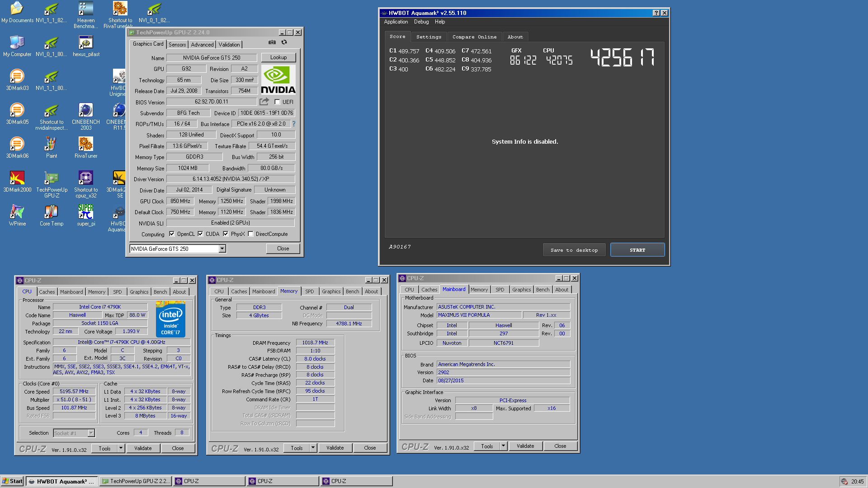Switch to the Advanced tab in GPU-Z
This screenshot has width=868, height=488.
point(202,45)
